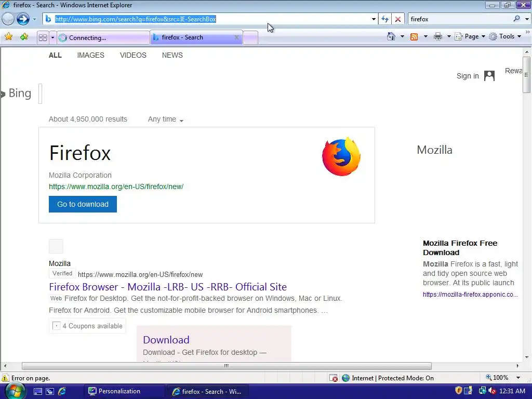Click the Go to download button
The width and height of the screenshot is (532, 399).
[x=83, y=204]
